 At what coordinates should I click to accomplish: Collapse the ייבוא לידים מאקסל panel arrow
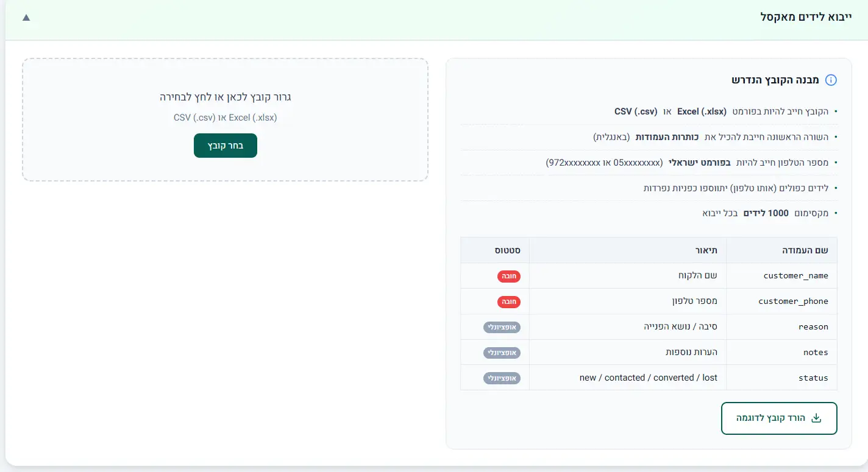point(26,17)
